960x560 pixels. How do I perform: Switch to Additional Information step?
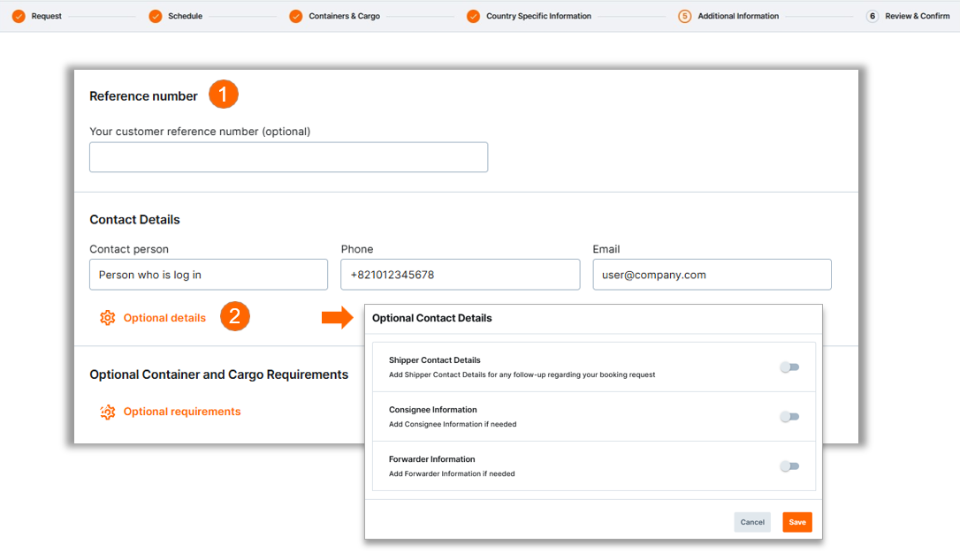(738, 16)
